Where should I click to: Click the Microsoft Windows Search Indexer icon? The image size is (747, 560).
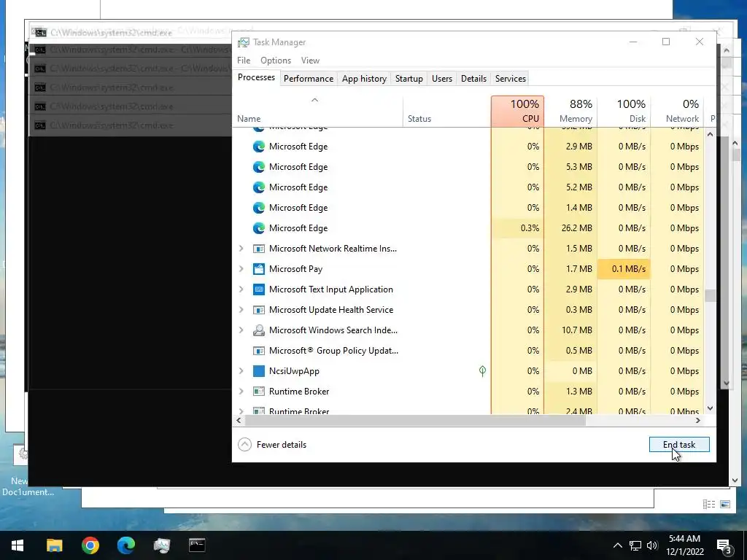[259, 330]
